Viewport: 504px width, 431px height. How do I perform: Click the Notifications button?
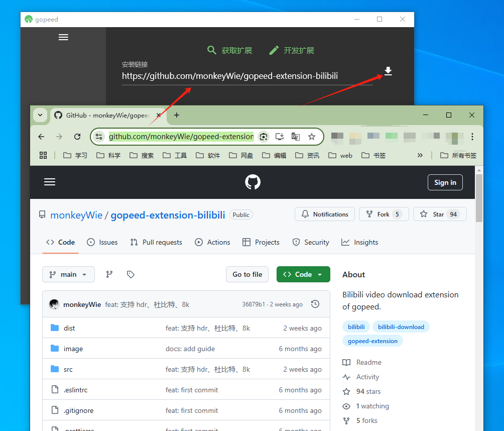pos(325,214)
